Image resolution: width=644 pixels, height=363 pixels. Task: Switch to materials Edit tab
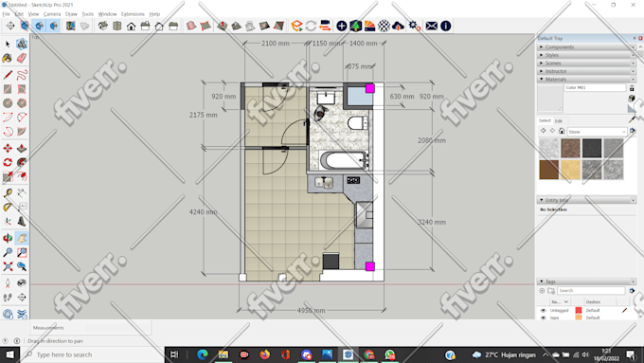coord(559,121)
